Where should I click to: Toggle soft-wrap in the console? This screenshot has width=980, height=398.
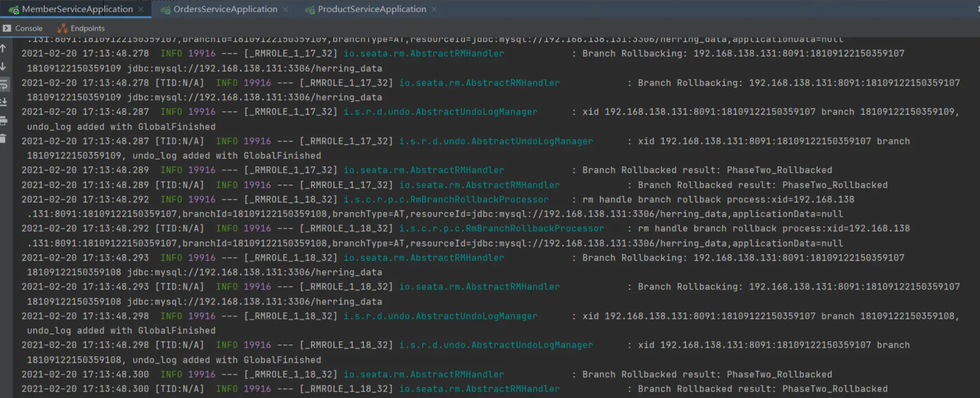(4, 84)
